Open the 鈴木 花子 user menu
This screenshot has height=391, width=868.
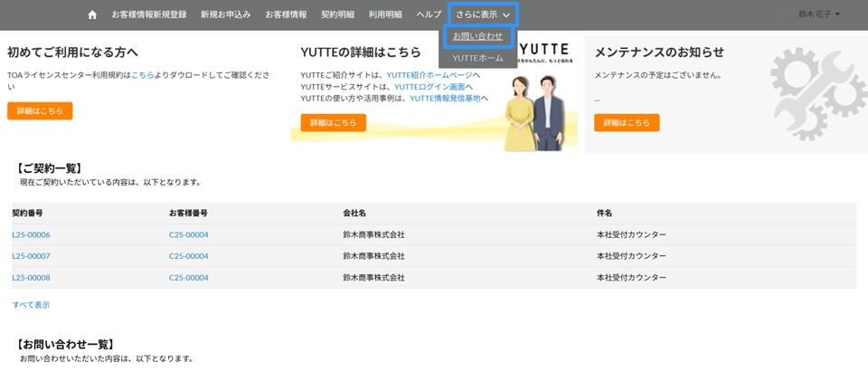pyautogui.click(x=819, y=14)
